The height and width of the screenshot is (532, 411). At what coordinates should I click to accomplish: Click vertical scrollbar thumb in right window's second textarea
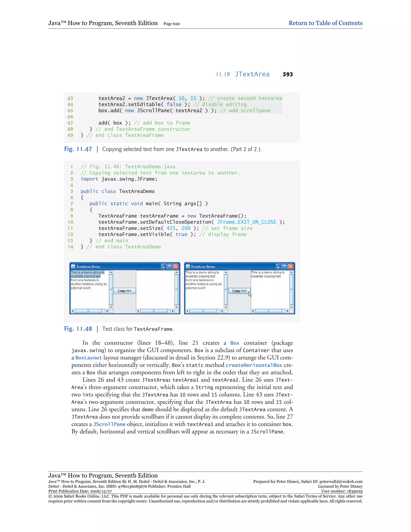(291, 289)
